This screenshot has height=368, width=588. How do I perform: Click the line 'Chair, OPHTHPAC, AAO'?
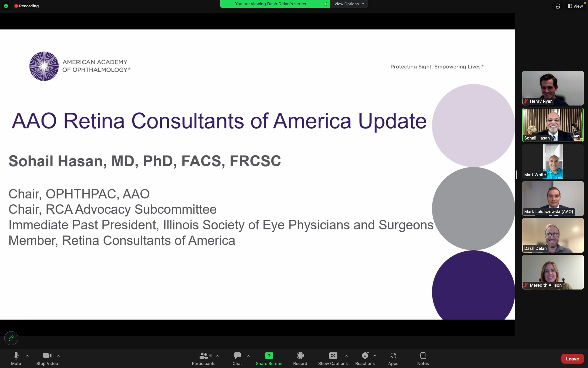coord(79,194)
